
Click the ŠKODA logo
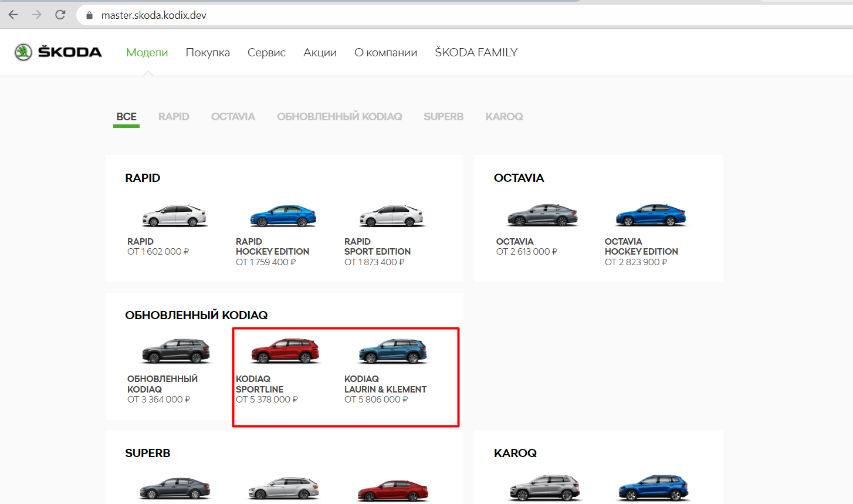coord(58,52)
